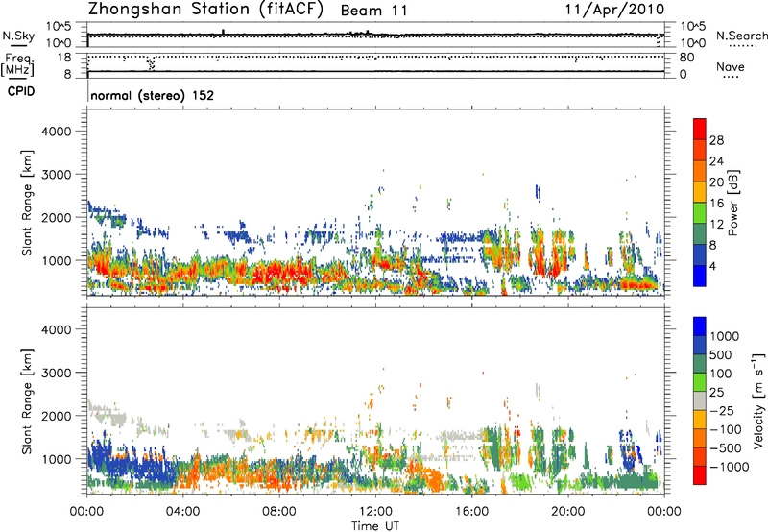768x532 pixels.
Task: Click the "18" frequency axis value
Action: [x=64, y=58]
